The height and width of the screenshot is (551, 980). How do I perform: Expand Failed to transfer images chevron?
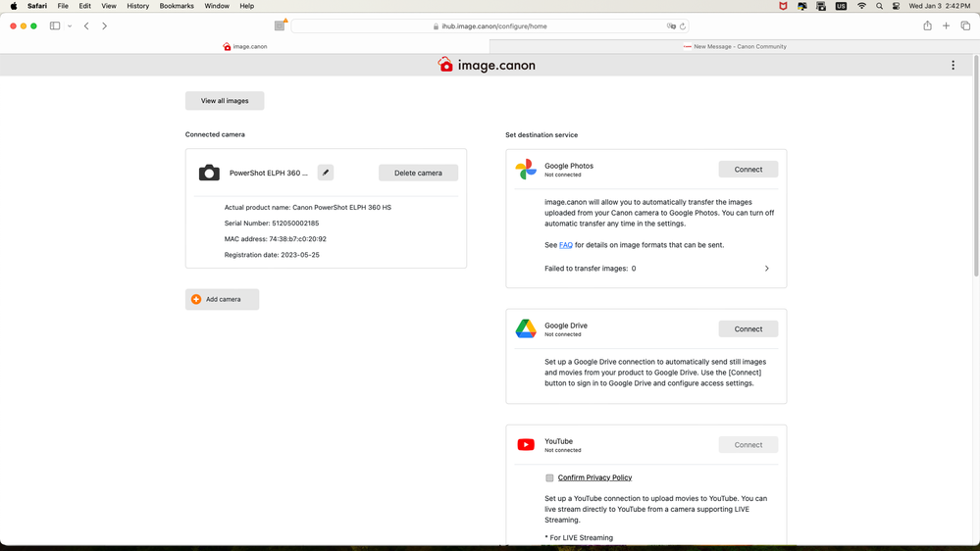[x=766, y=269]
